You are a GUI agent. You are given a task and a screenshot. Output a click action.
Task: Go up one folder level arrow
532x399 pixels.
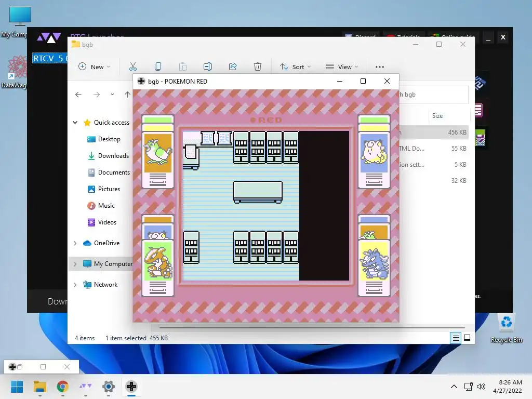[127, 95]
